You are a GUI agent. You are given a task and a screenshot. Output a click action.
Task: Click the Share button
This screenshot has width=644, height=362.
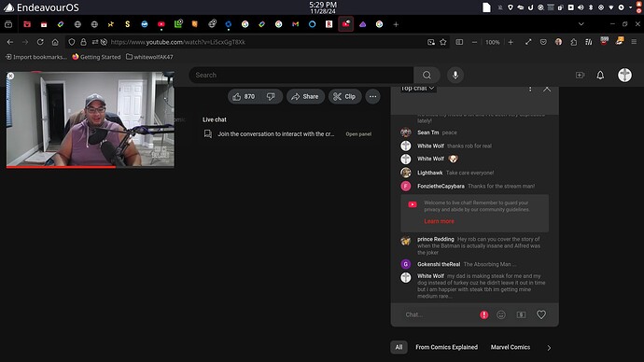click(x=305, y=96)
